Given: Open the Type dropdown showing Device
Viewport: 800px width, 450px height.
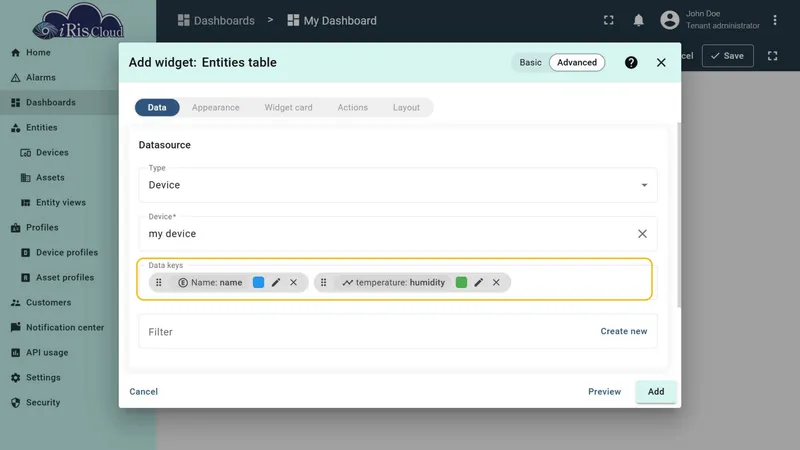Looking at the screenshot, I should coord(397,185).
